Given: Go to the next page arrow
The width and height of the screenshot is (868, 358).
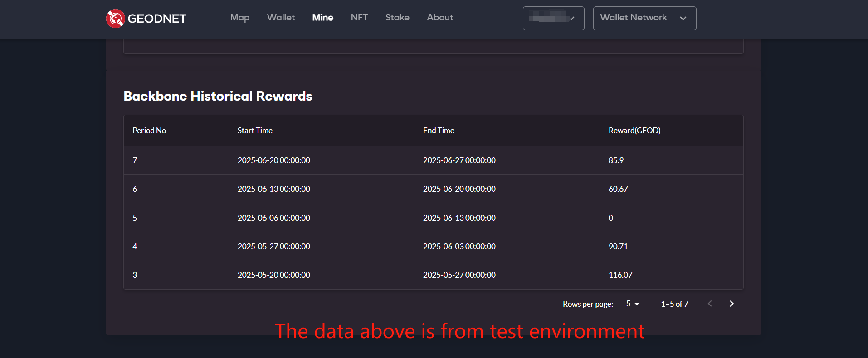Looking at the screenshot, I should coord(731,304).
